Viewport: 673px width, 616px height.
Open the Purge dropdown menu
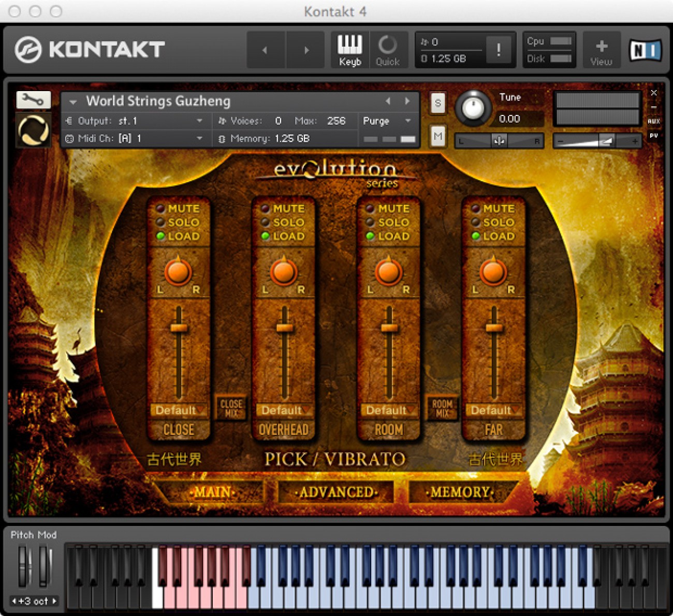[x=386, y=121]
